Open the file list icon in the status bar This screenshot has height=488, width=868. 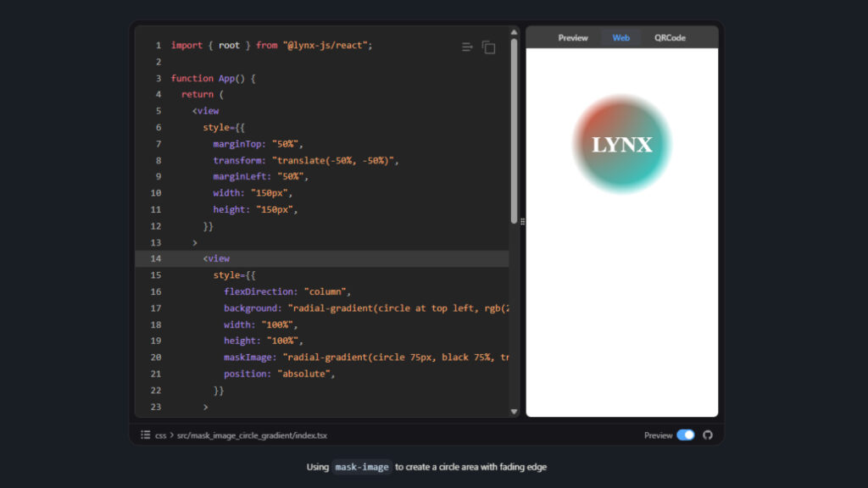pyautogui.click(x=144, y=435)
